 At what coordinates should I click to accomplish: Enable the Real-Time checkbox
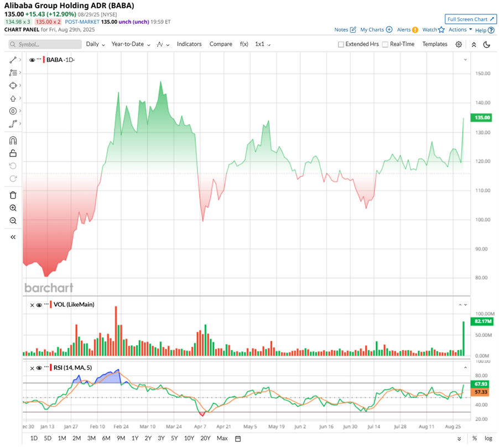click(x=385, y=45)
